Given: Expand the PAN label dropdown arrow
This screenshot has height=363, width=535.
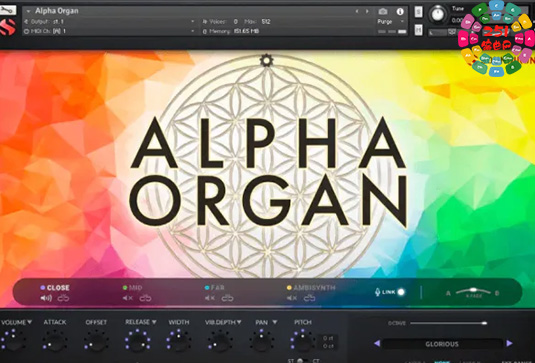Looking at the screenshot, I should (275, 322).
